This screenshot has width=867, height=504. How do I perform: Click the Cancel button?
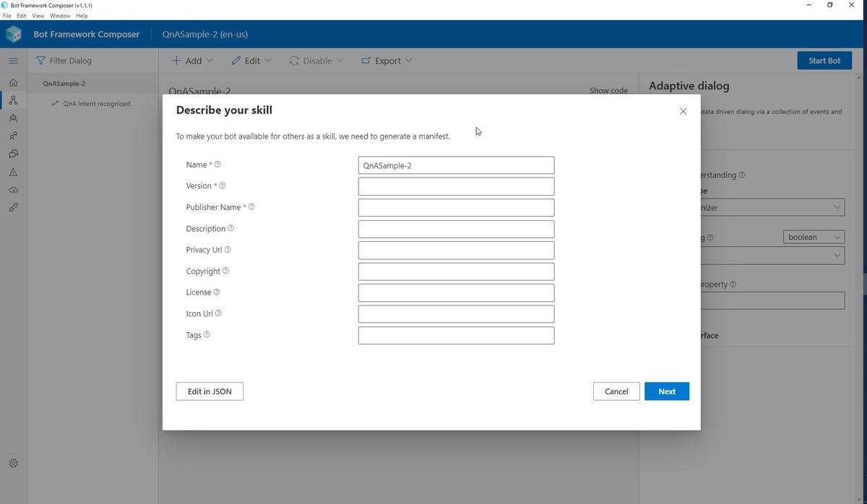click(x=616, y=391)
